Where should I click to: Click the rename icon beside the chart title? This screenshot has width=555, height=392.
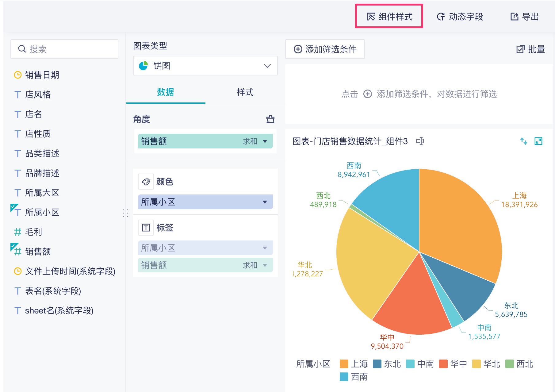[x=420, y=141]
